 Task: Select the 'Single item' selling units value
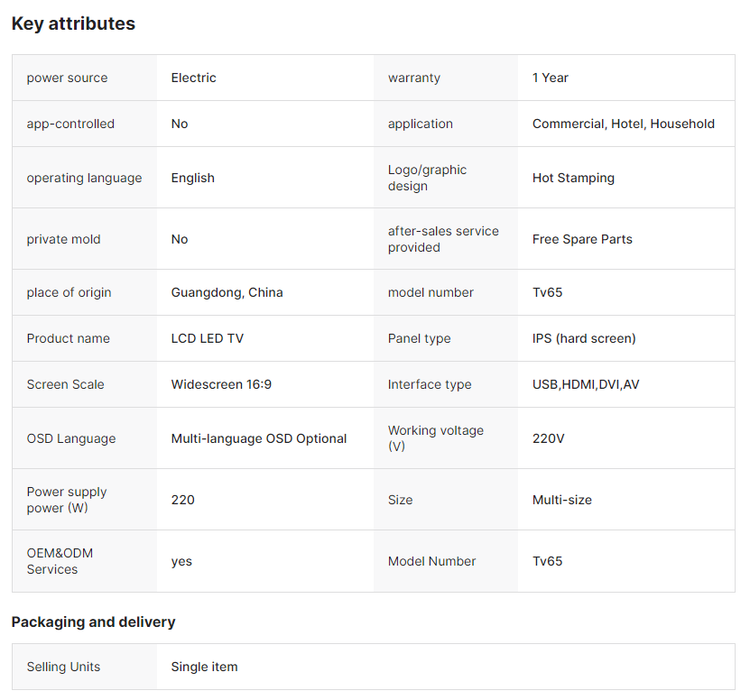[204, 667]
